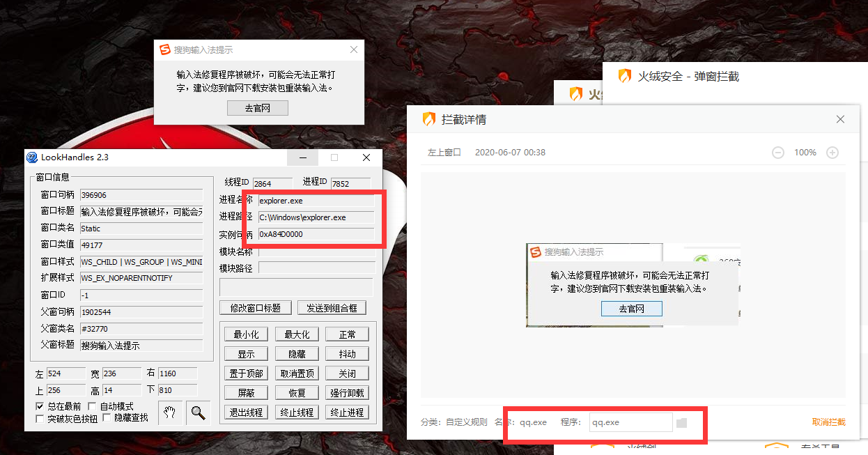Click the Huorong logo beside 拦截详情
This screenshot has height=455, width=868.
click(x=429, y=119)
